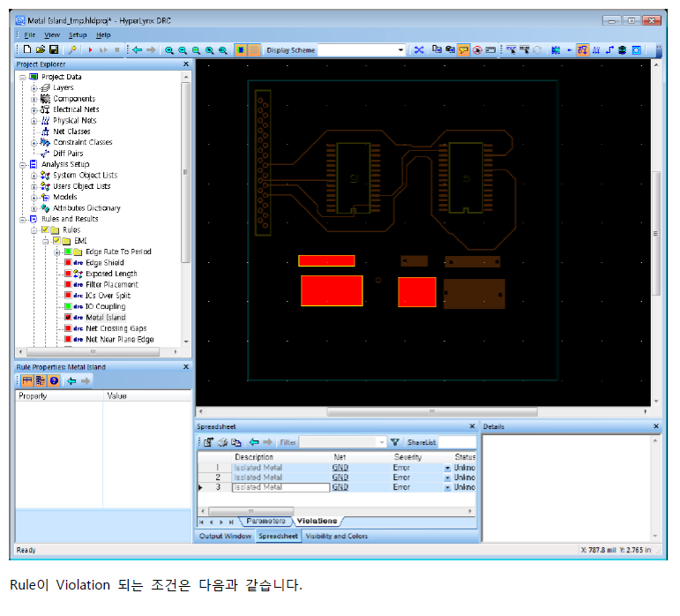680x616 pixels.
Task: Click the help icon in Rule Properties toolbar
Action: coord(54,381)
